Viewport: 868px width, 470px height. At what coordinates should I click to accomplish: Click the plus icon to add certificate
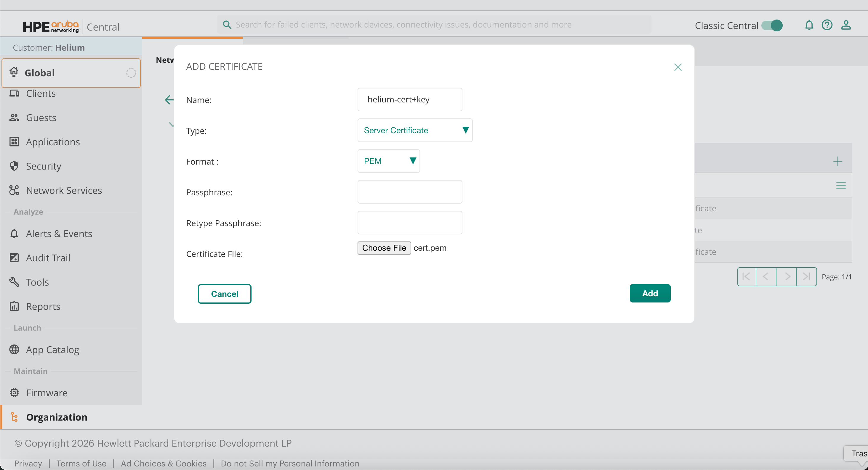[x=837, y=162]
